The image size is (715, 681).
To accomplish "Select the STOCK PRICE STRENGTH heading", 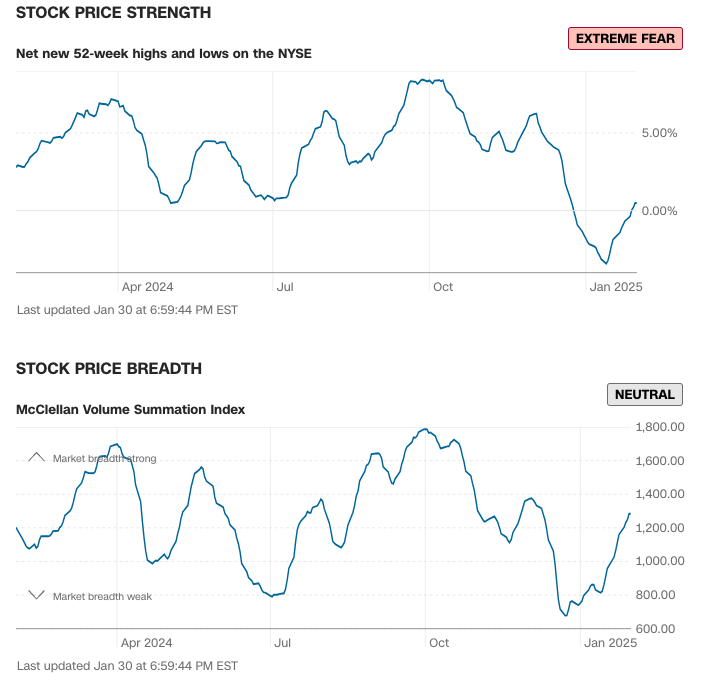I will pos(114,13).
